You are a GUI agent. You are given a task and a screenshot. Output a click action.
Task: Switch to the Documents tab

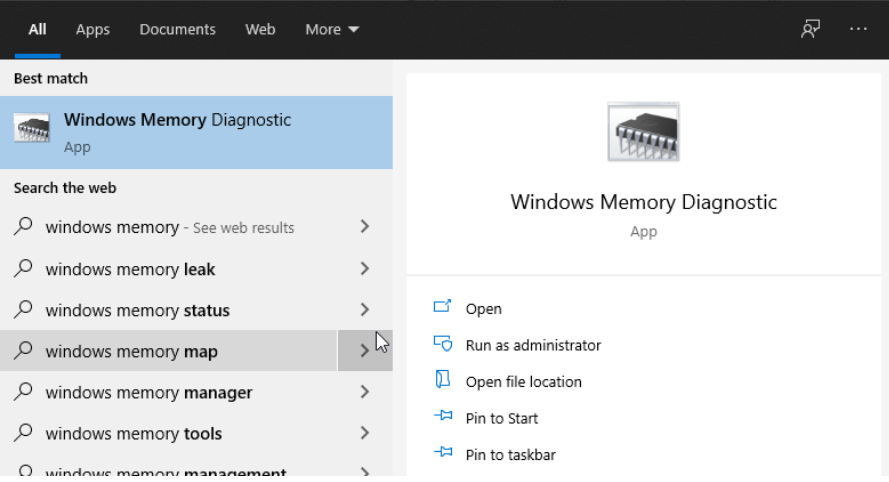(x=177, y=29)
